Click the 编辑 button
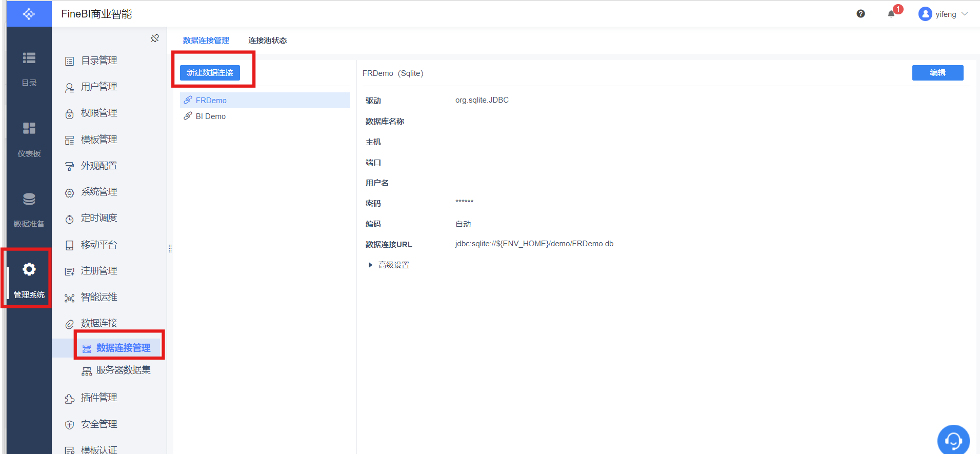The height and width of the screenshot is (454, 980). tap(937, 73)
